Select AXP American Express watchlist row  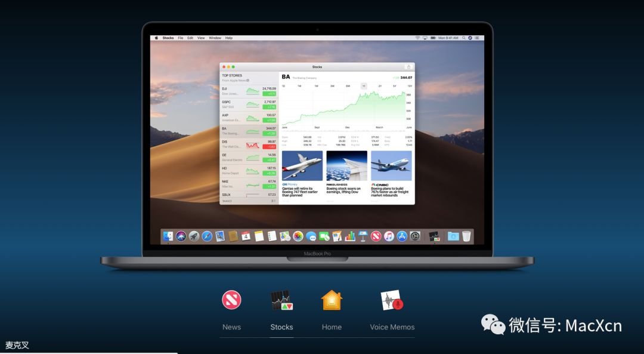point(249,118)
